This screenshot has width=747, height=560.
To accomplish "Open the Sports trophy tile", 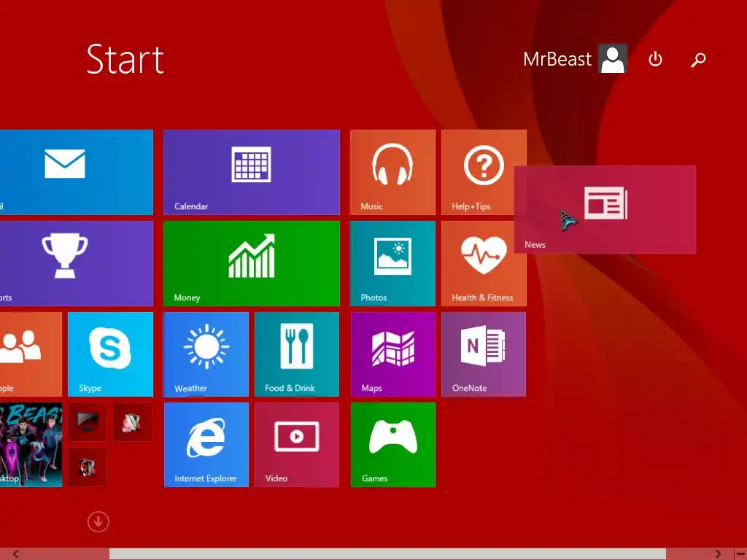I will point(76,263).
